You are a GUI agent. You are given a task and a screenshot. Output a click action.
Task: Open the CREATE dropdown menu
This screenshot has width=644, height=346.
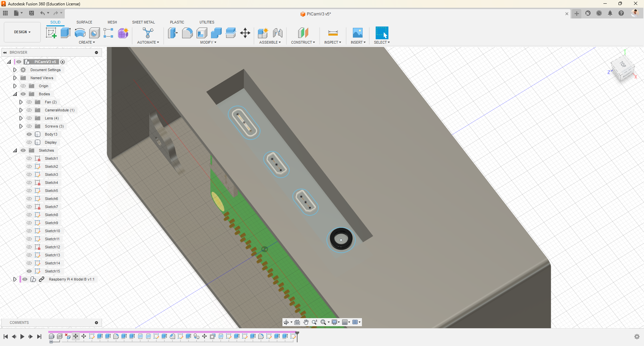(87, 42)
